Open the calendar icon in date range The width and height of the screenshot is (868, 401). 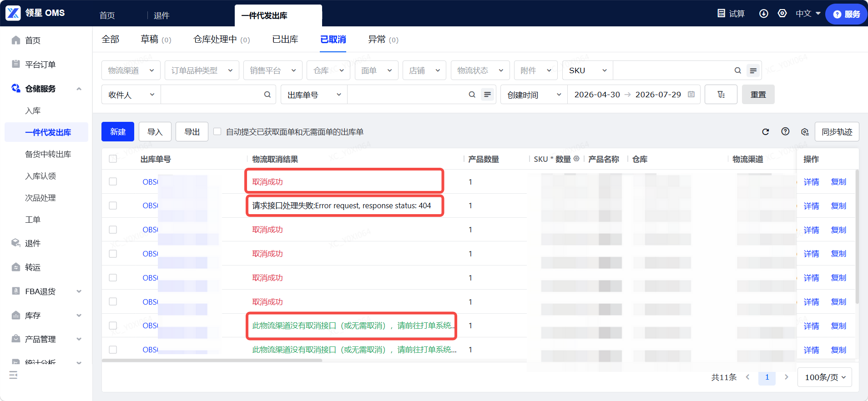[x=691, y=94]
